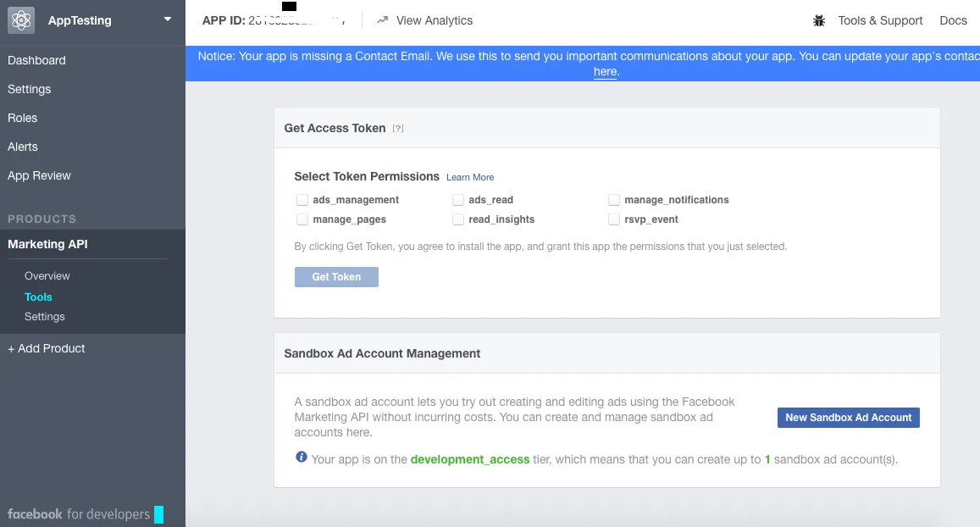Enable the ads_management permission checkbox
The image size is (980, 527).
pos(302,199)
